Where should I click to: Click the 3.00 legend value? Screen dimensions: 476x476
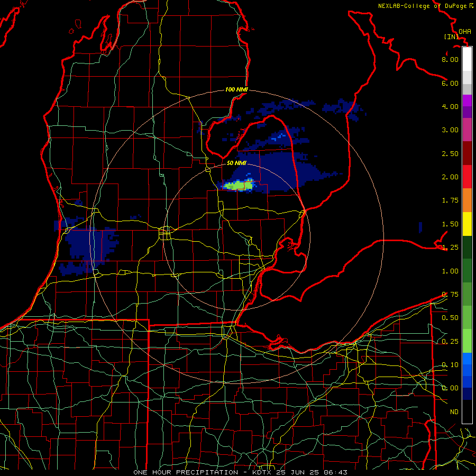pos(450,130)
